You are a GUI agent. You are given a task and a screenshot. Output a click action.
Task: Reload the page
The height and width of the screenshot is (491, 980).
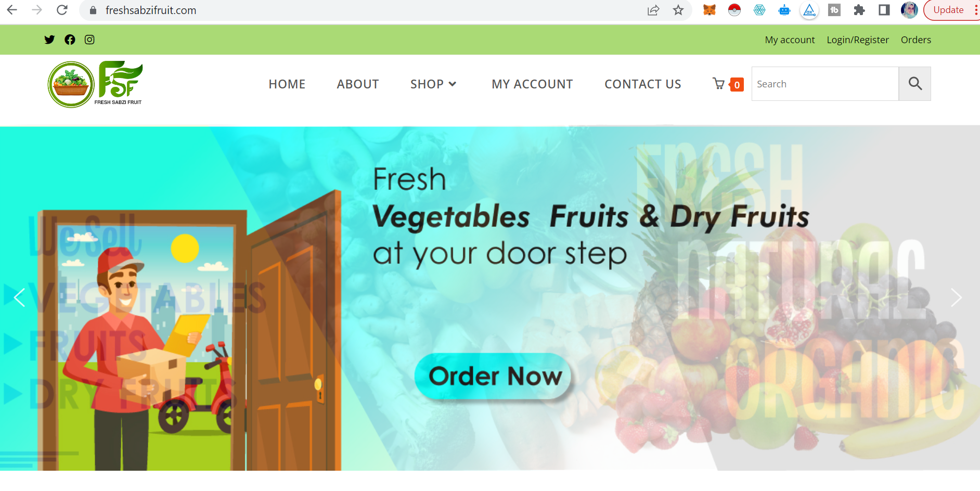62,10
